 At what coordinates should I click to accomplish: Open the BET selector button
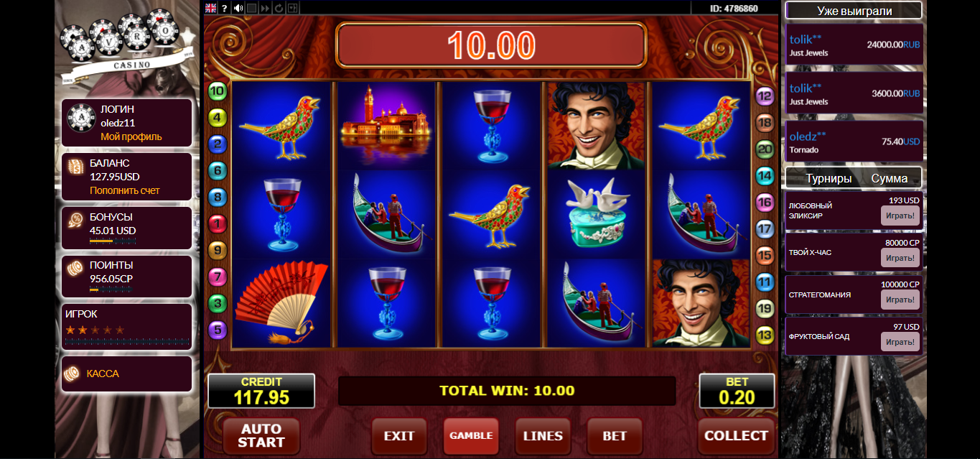(x=615, y=435)
